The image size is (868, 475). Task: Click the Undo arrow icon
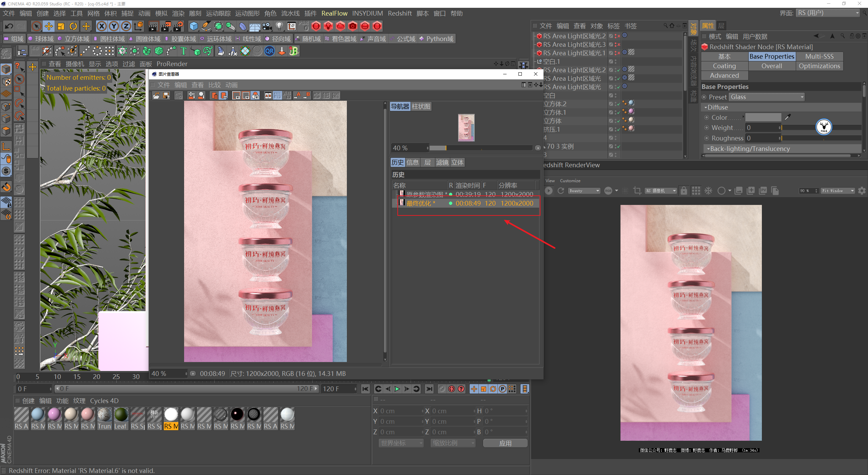[9, 26]
